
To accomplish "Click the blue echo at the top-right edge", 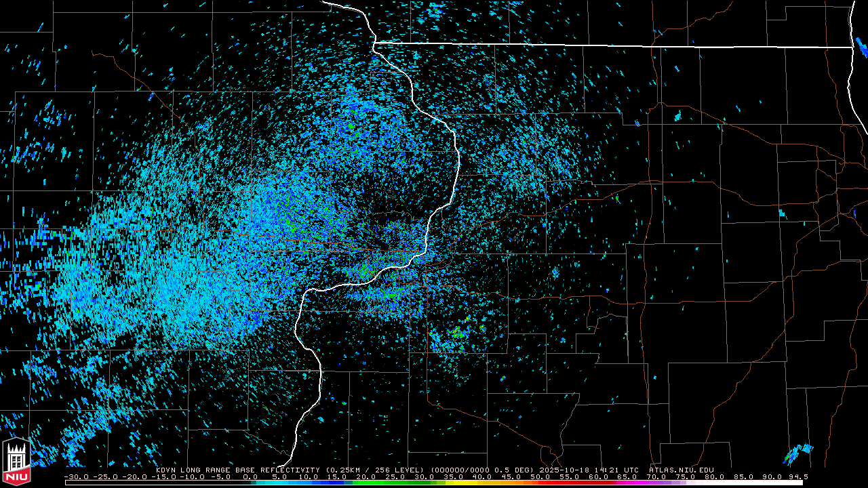I will 861,47.
